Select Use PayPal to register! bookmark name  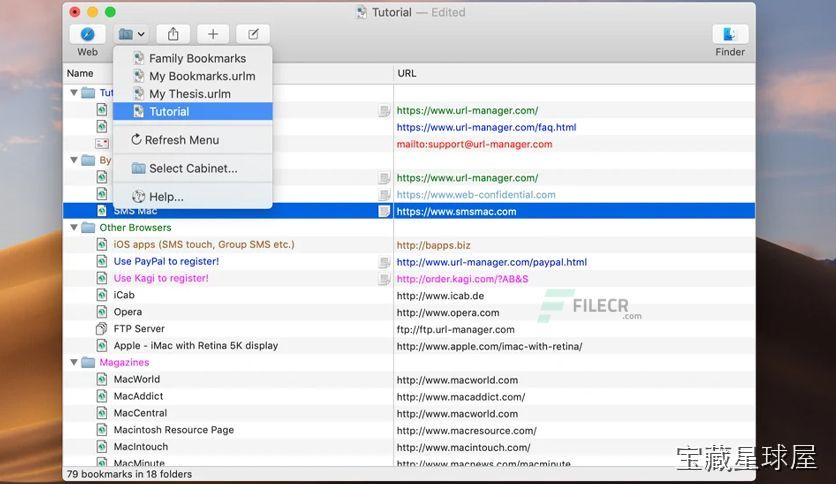tap(166, 261)
